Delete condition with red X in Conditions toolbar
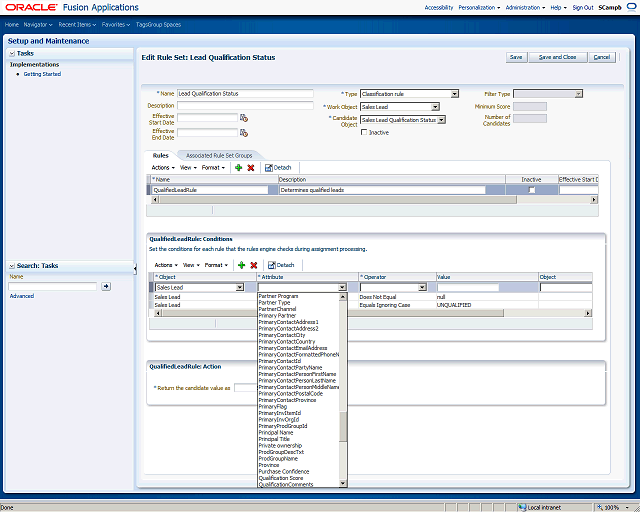This screenshot has width=640, height=512. 253,265
